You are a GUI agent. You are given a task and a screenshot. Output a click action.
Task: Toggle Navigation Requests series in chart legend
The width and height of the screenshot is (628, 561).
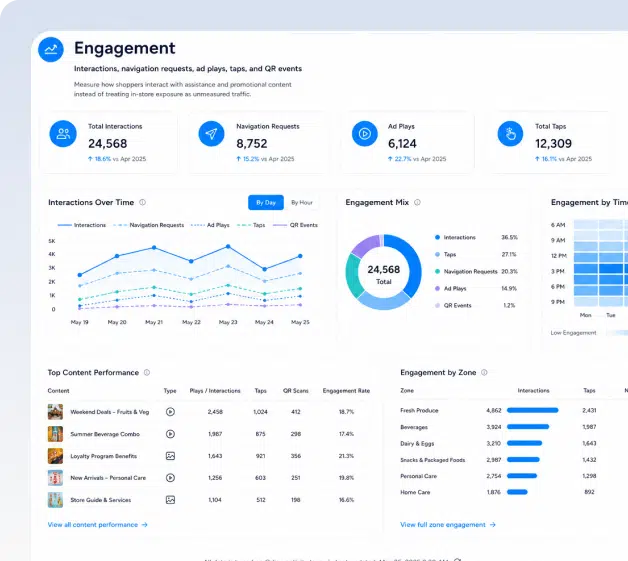pos(149,225)
